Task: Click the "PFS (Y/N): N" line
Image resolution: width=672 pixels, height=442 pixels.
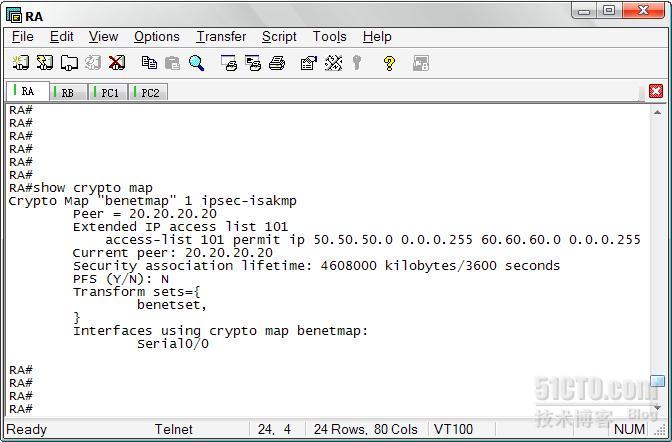Action: point(120,279)
